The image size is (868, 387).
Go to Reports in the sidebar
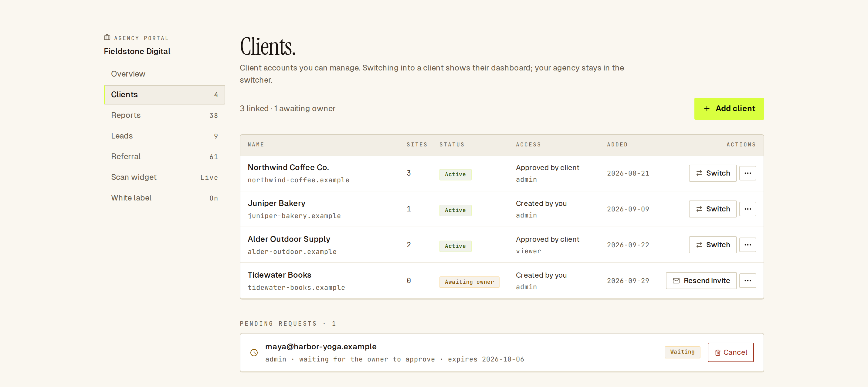point(164,115)
